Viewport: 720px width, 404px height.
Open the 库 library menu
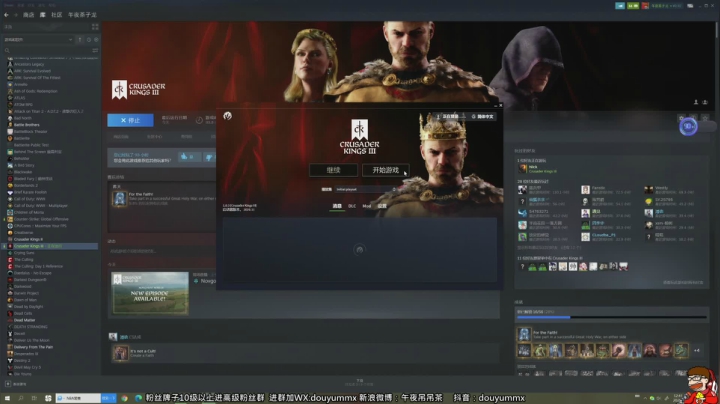click(x=43, y=15)
